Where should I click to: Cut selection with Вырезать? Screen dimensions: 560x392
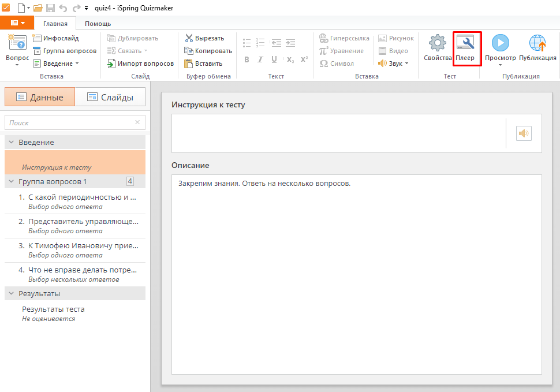[x=204, y=38]
